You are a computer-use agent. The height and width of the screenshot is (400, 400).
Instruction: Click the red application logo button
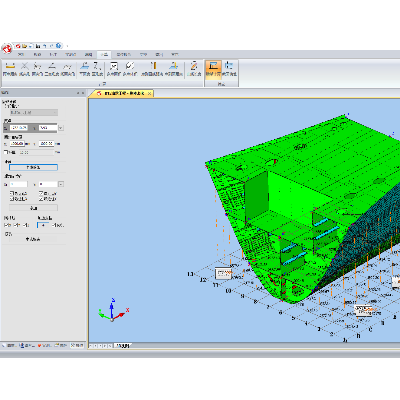pos(7,49)
